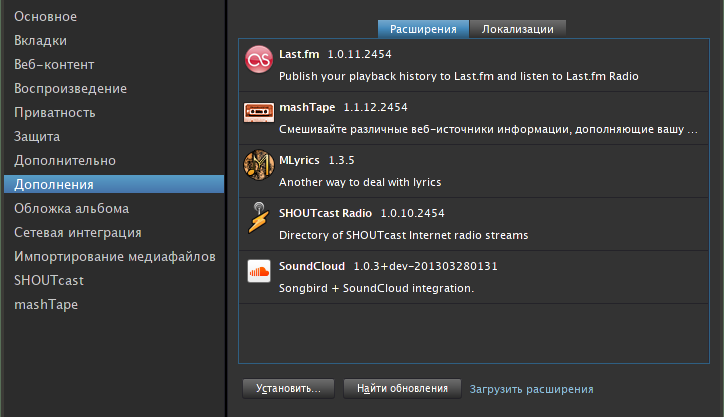Open Обложка альбома settings
Screen dimensions: 724x417
click(x=71, y=209)
